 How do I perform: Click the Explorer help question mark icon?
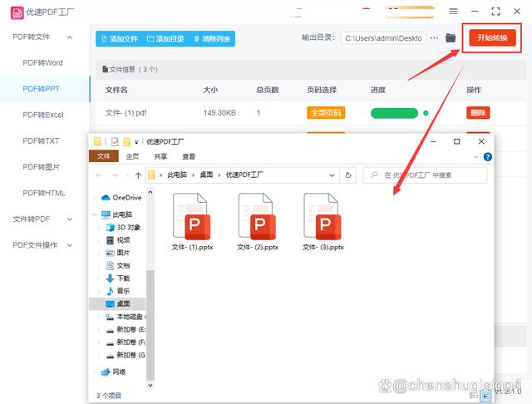click(488, 157)
